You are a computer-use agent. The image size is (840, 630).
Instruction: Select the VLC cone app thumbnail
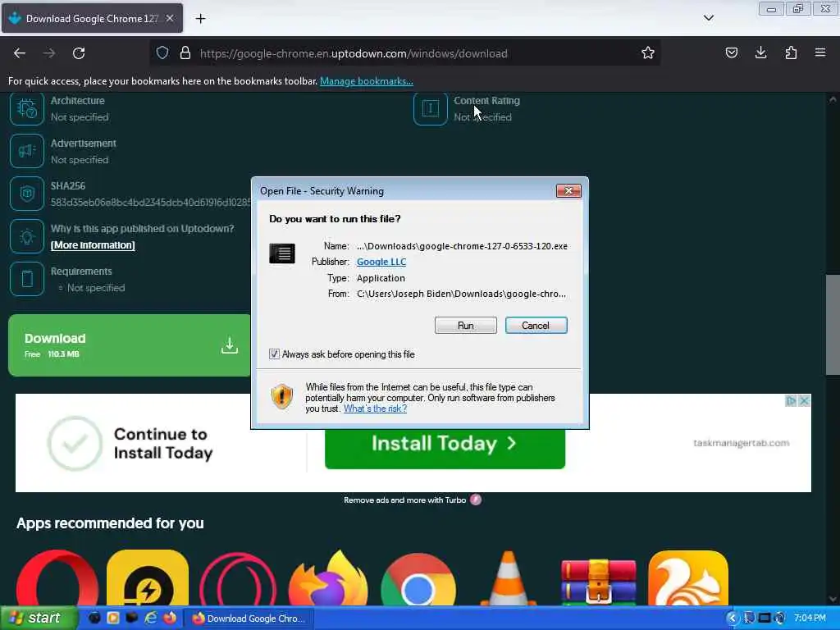[x=509, y=578]
